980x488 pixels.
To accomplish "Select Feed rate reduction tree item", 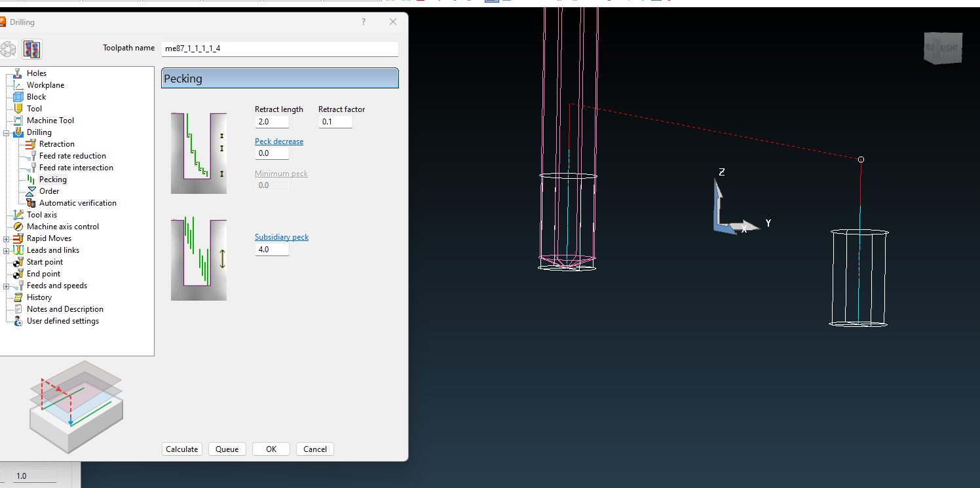I will (x=72, y=156).
